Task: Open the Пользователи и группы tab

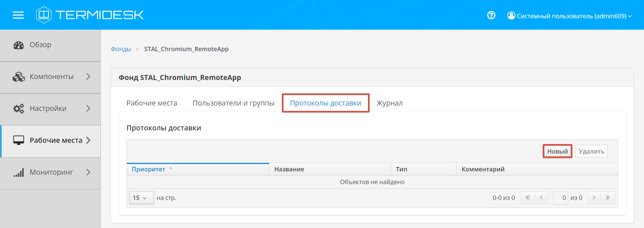Action: [233, 103]
